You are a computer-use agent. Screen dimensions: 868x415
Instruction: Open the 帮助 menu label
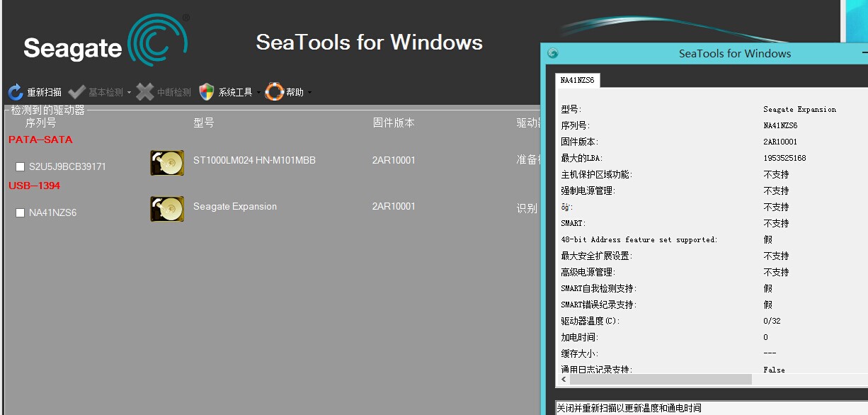[295, 92]
